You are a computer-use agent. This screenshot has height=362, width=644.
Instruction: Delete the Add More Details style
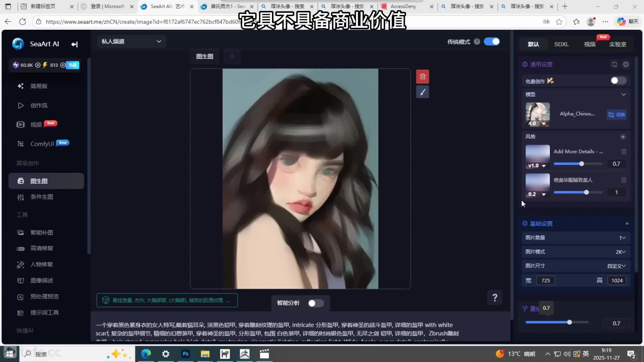click(x=624, y=152)
